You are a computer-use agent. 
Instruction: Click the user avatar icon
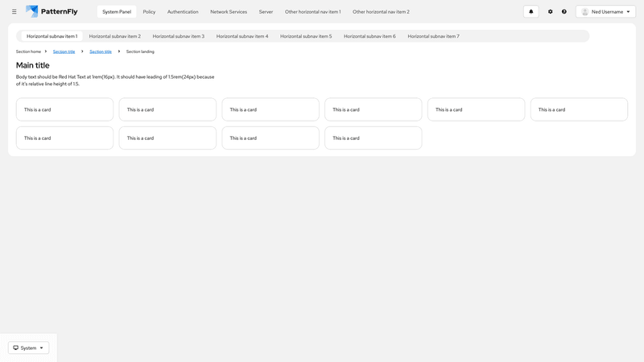tap(585, 12)
